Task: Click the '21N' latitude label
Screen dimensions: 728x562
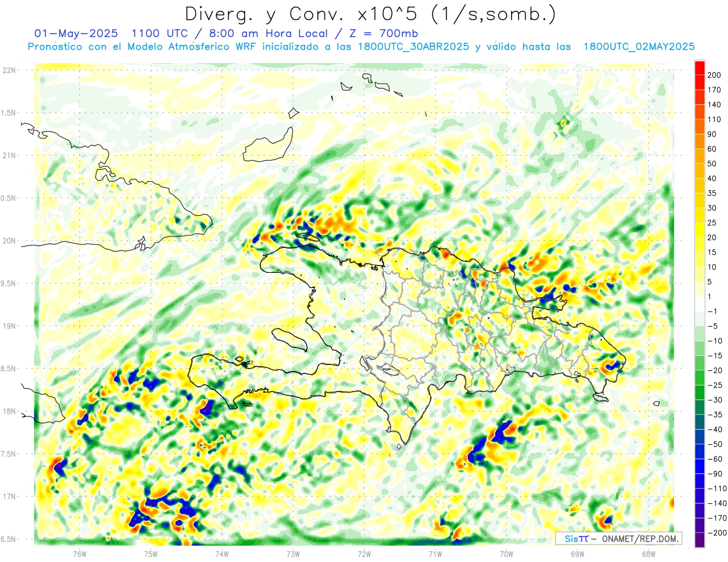Action: point(8,156)
